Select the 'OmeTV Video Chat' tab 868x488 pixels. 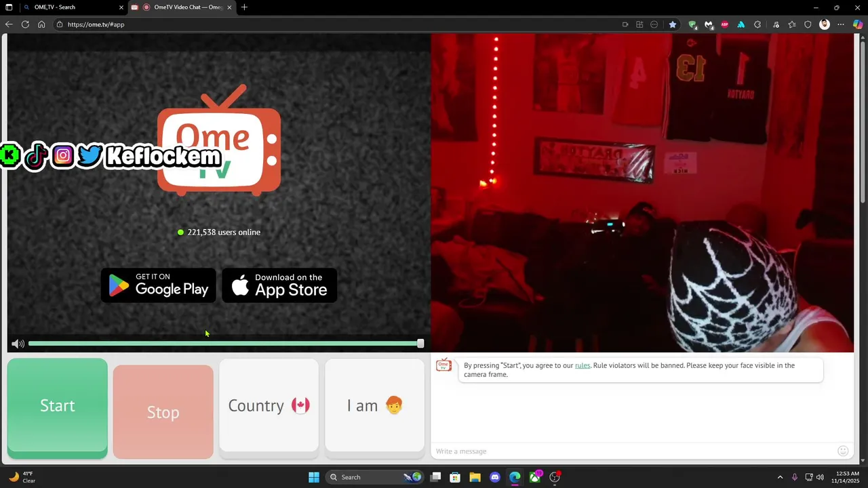point(182,7)
